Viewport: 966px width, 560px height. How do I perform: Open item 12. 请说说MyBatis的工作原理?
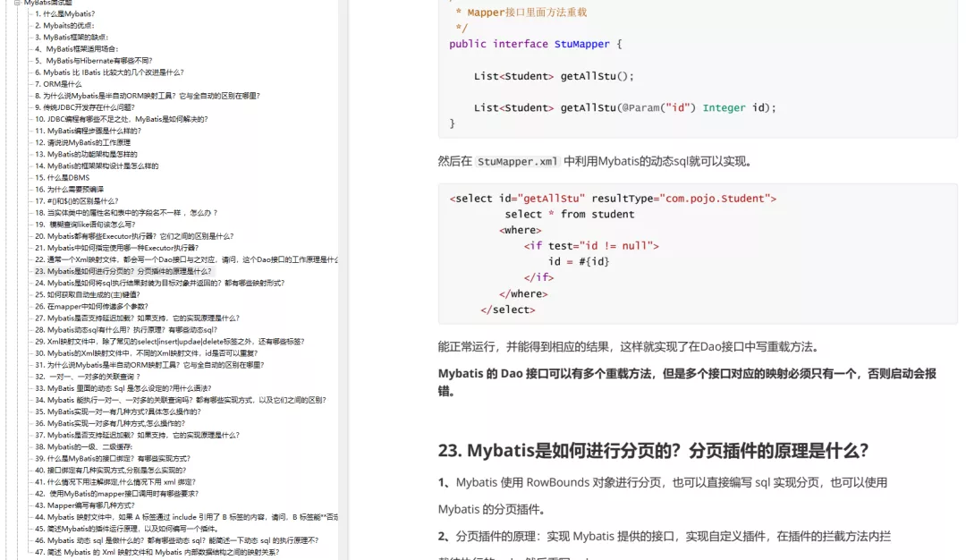coord(82,142)
